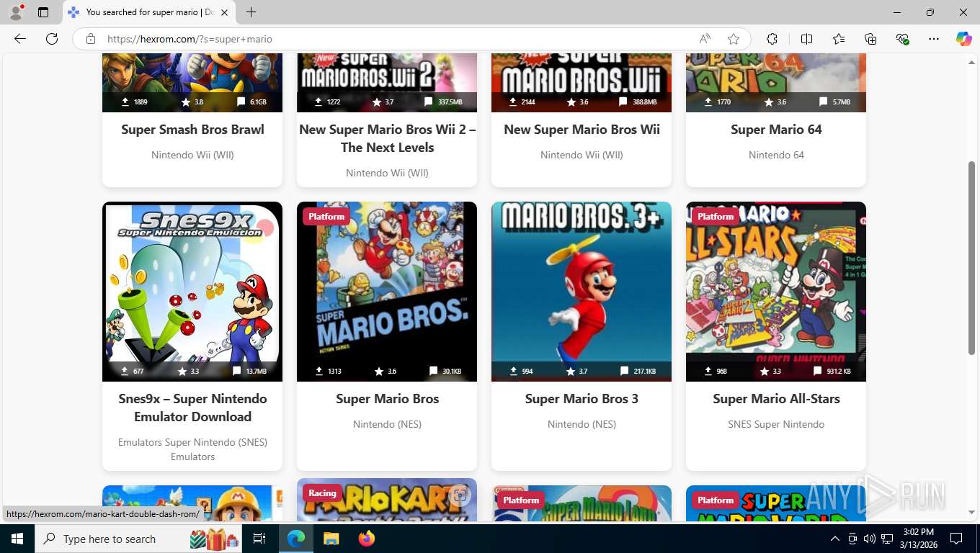Click Platform tag on Super Mario Land card

(521, 500)
